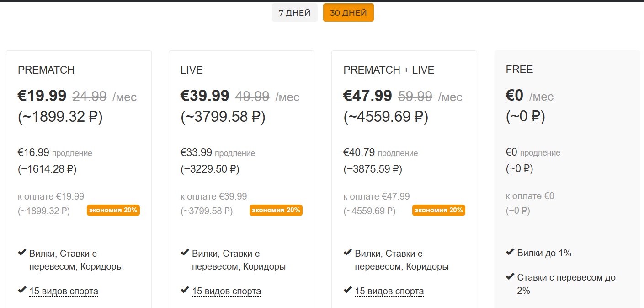Image resolution: width=644 pixels, height=308 pixels.
Task: Click checkmark beside 'Ставки с перевесом до 2%'
Action: point(510,276)
